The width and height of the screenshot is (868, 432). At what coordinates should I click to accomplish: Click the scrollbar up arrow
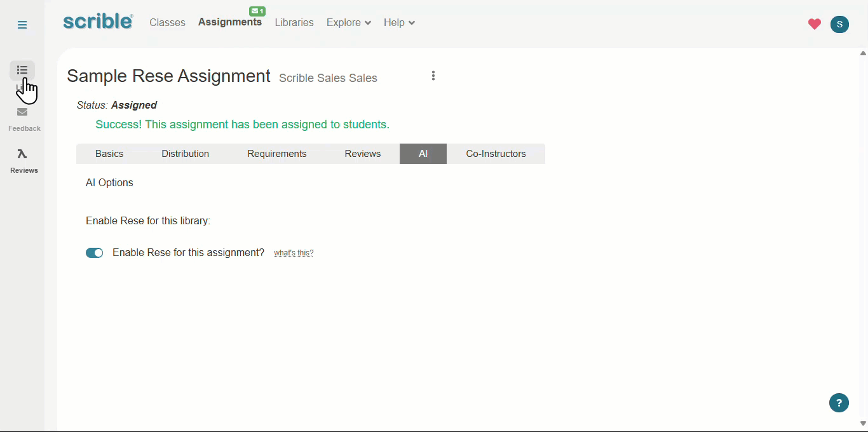(863, 53)
